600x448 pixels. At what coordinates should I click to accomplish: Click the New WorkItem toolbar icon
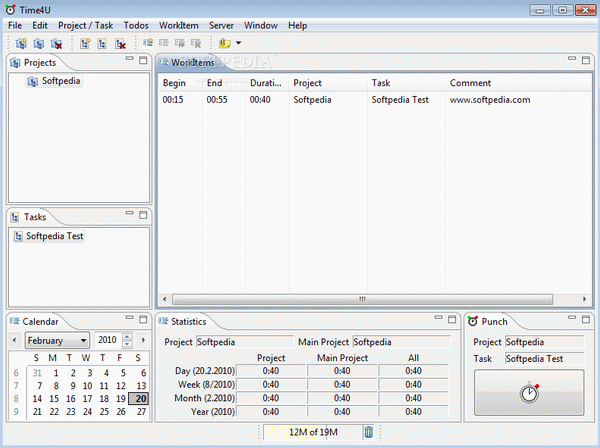point(148,42)
